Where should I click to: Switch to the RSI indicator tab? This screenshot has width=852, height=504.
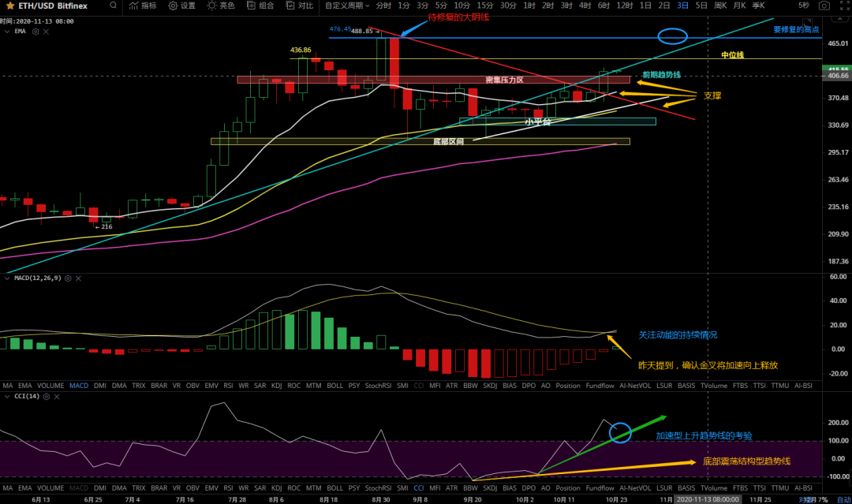tap(228, 386)
